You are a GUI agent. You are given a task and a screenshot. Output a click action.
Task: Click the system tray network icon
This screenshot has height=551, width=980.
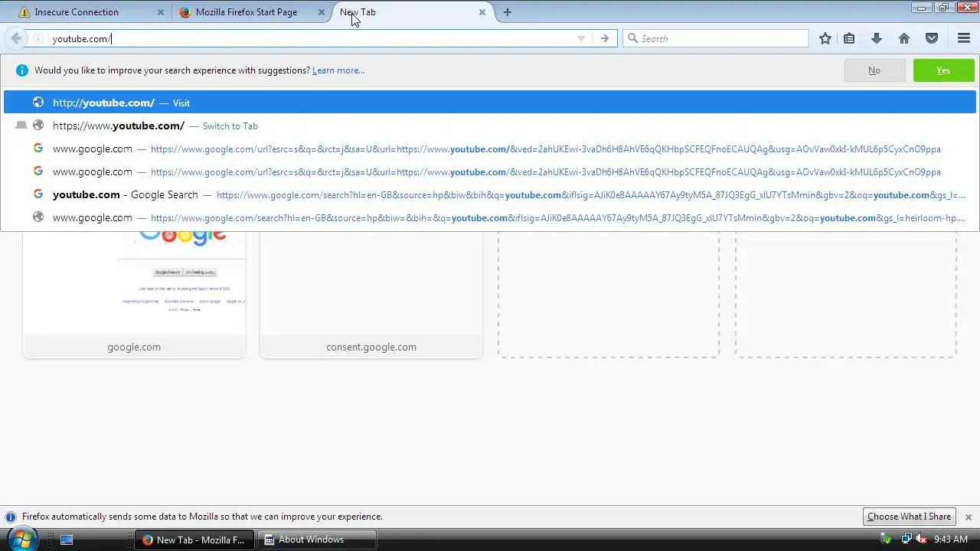coord(907,540)
